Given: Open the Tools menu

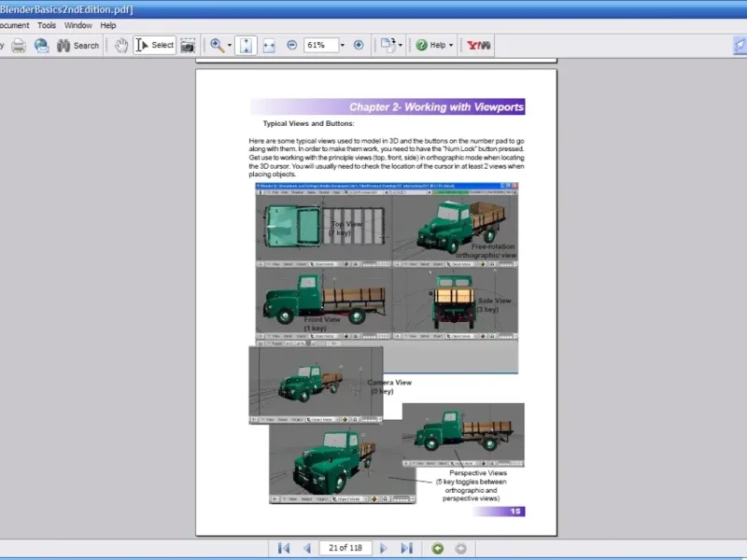Looking at the screenshot, I should [47, 25].
